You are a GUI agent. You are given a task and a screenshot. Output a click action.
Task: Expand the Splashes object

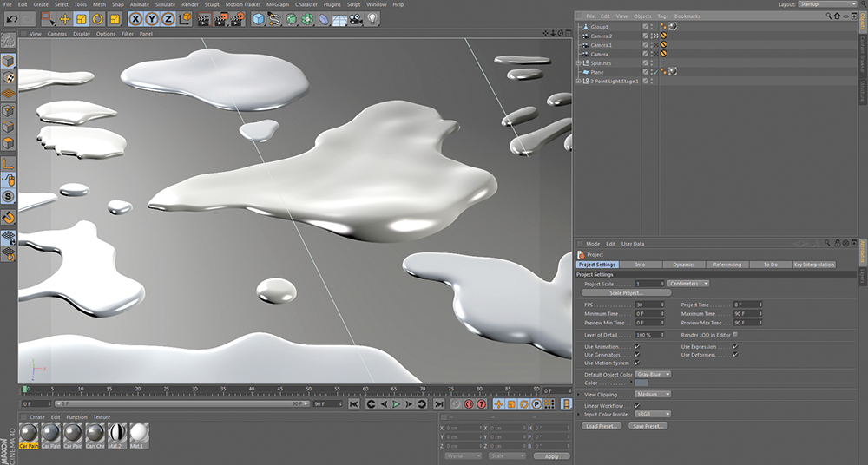[578, 63]
